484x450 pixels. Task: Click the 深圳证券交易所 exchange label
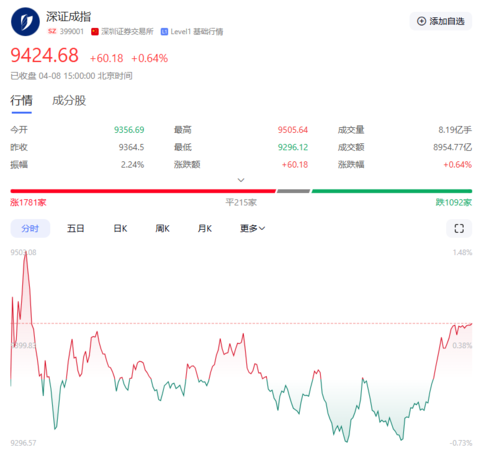[127, 31]
